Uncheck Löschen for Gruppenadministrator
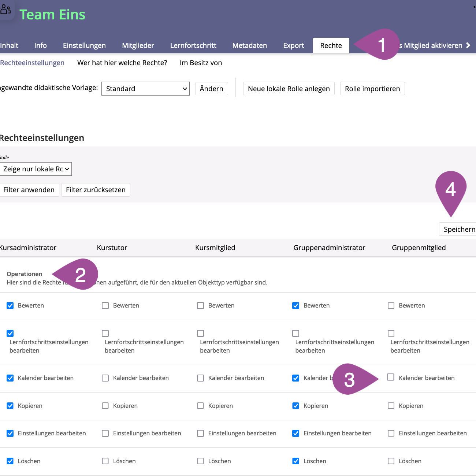The image size is (476, 476). coord(296,461)
